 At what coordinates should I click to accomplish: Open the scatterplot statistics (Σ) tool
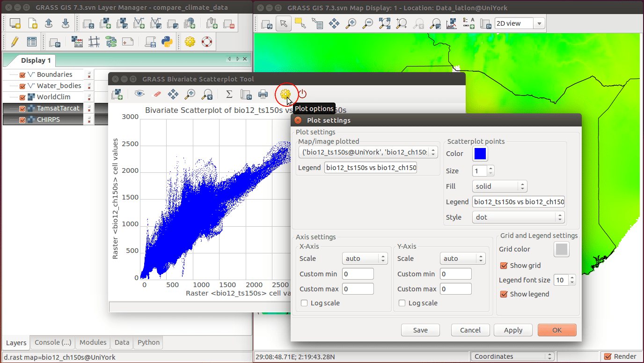229,94
